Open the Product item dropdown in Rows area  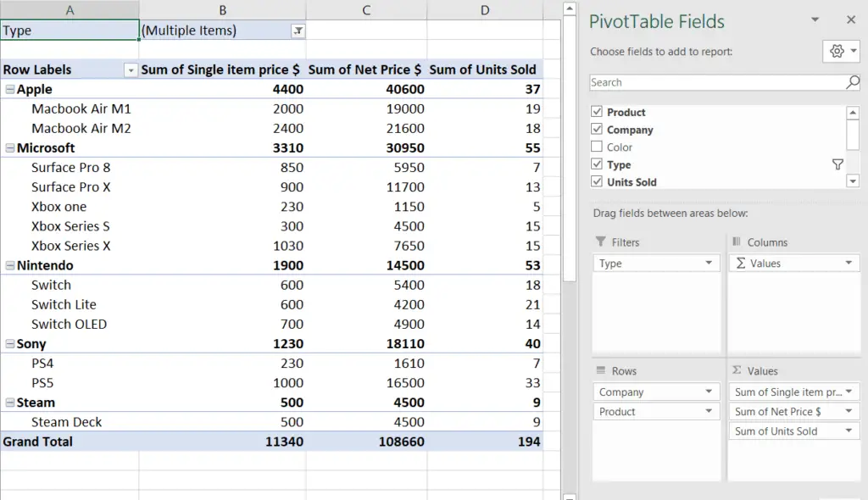709,411
